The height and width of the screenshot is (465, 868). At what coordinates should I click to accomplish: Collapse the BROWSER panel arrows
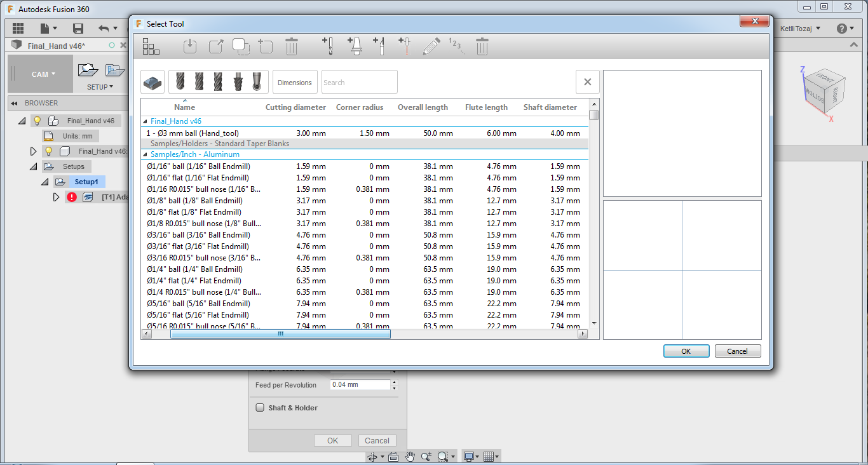[x=14, y=103]
